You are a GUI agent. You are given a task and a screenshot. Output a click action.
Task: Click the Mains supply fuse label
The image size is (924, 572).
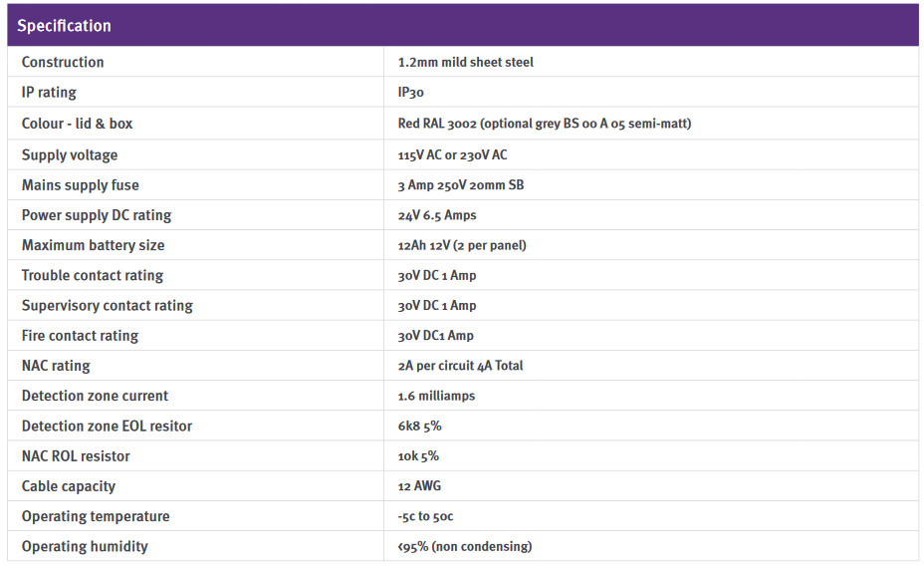click(x=81, y=184)
